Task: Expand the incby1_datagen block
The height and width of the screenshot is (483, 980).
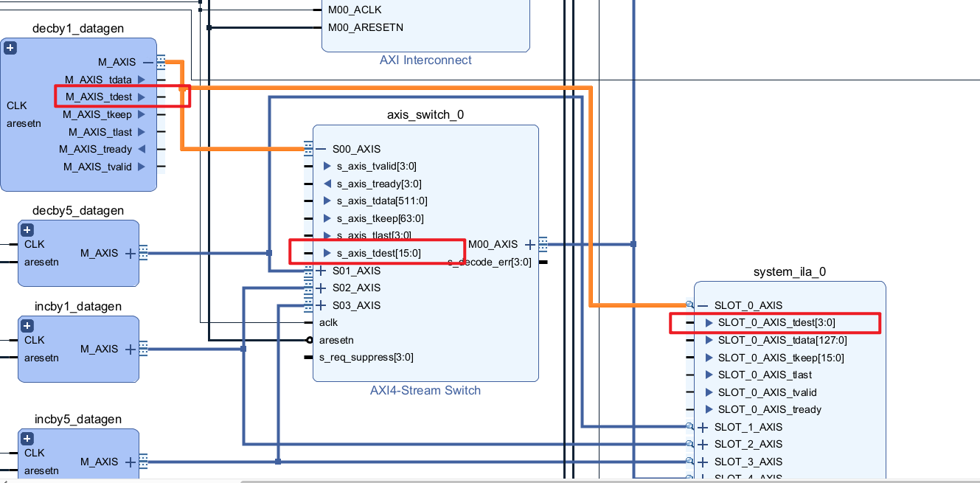Action: click(x=27, y=326)
